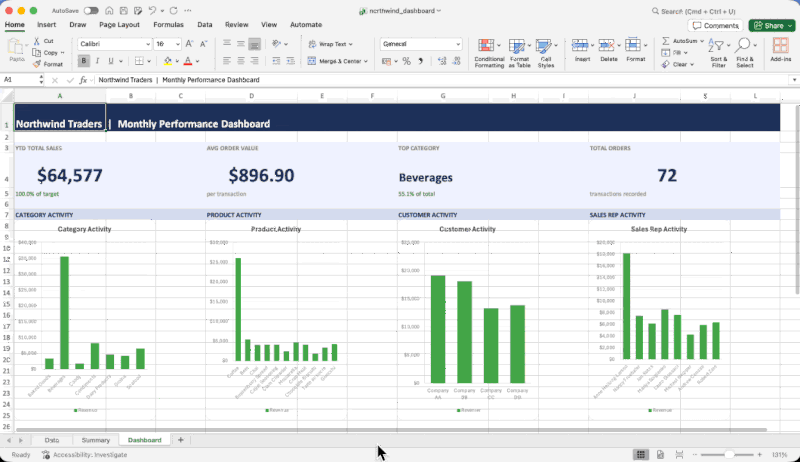The height and width of the screenshot is (462, 800).
Task: Switch to the Summary sheet tab
Action: (95, 440)
